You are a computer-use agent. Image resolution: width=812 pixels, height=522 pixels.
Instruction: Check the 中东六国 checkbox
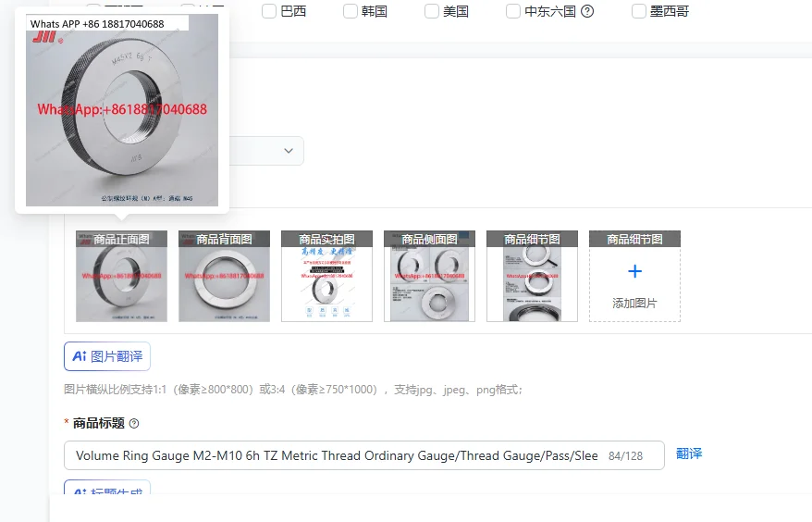point(513,11)
